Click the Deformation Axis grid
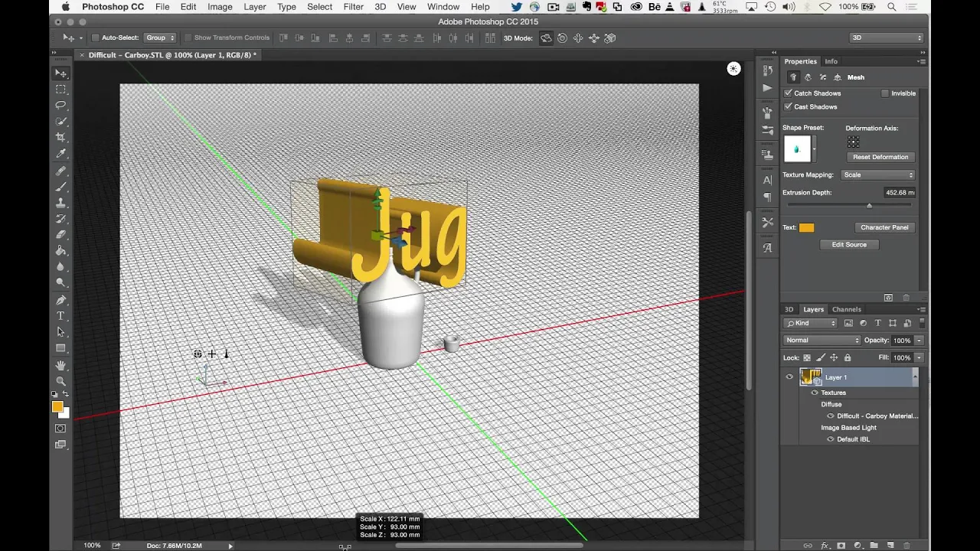 (x=853, y=142)
